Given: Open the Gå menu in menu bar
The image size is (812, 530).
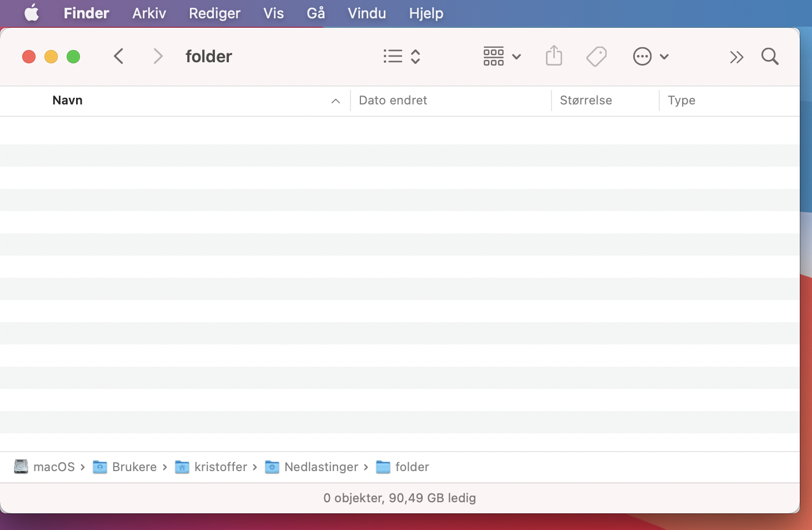Looking at the screenshot, I should click(315, 13).
